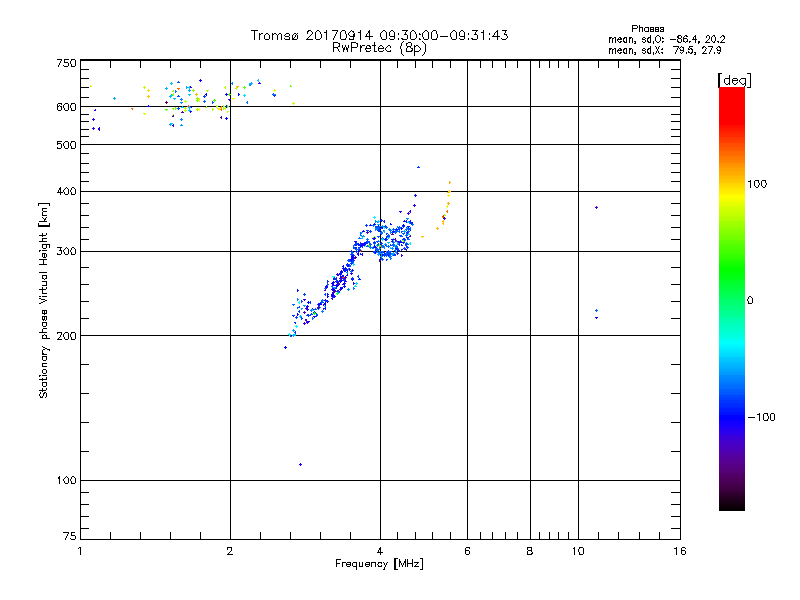Click the 'Stationary phase Virtual Height [km]' axis label
The width and height of the screenshot is (800, 600).
(44, 300)
